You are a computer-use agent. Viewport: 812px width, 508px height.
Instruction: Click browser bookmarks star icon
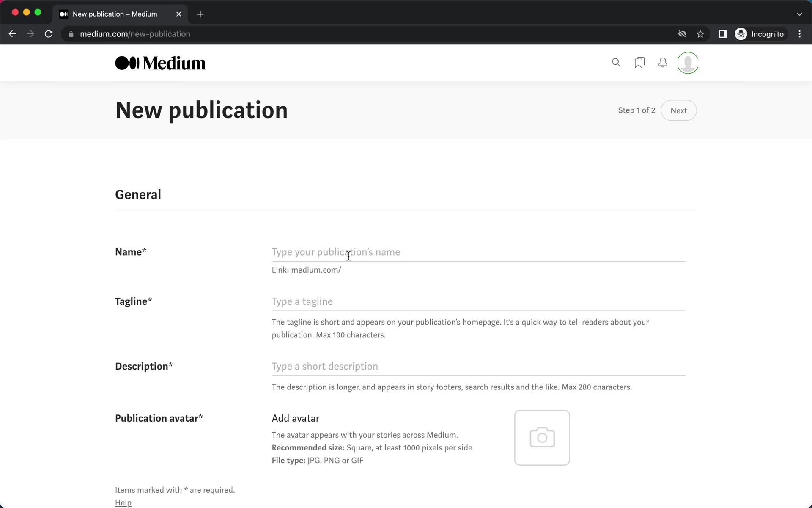pos(700,34)
